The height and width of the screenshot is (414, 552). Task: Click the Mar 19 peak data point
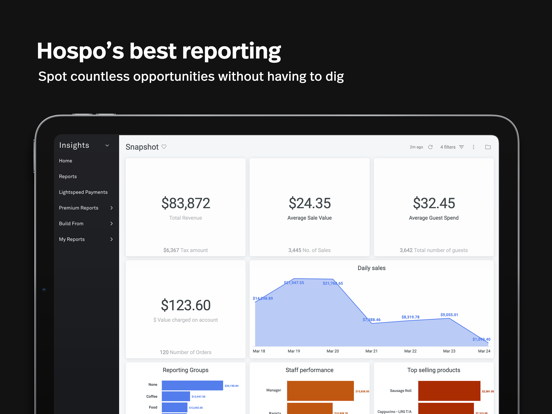294,278
